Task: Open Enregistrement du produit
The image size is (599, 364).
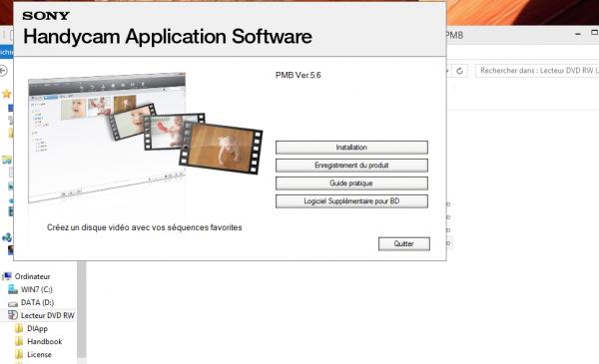Action: click(351, 166)
